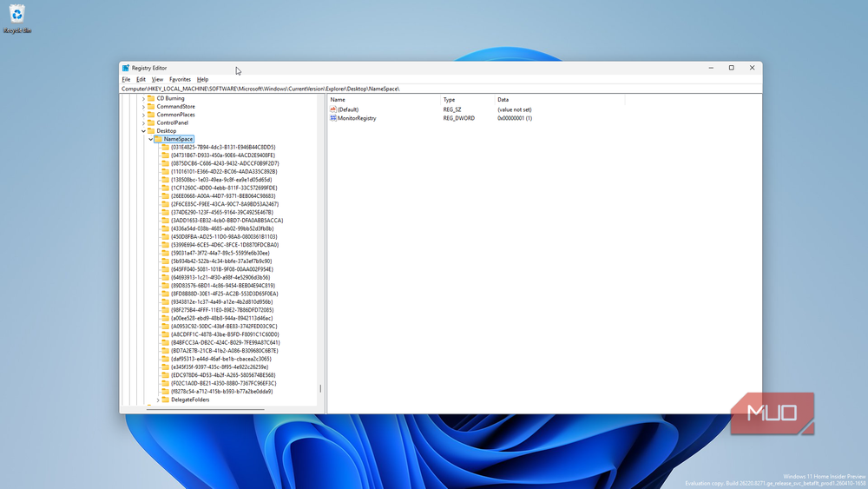Click the folder icon next to ControlPanel
868x489 pixels.
pos(151,123)
